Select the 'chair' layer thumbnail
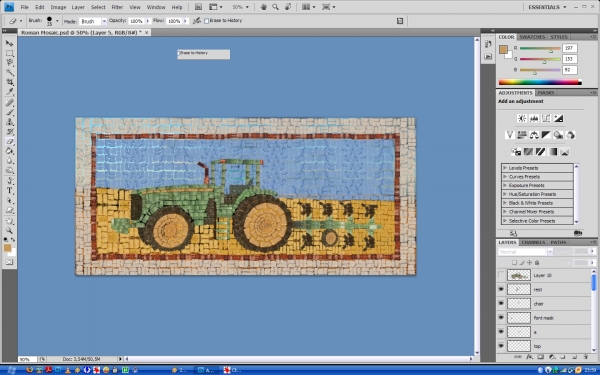 coord(519,303)
